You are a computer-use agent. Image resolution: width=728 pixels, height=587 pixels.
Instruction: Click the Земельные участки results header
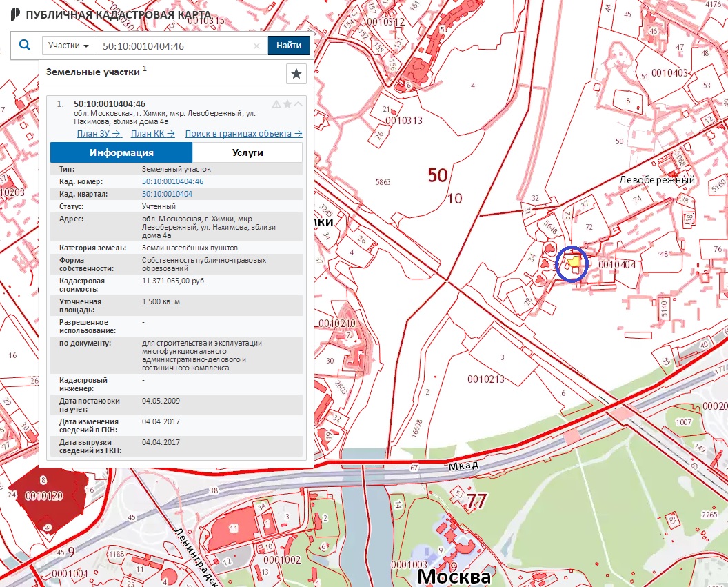coord(92,71)
